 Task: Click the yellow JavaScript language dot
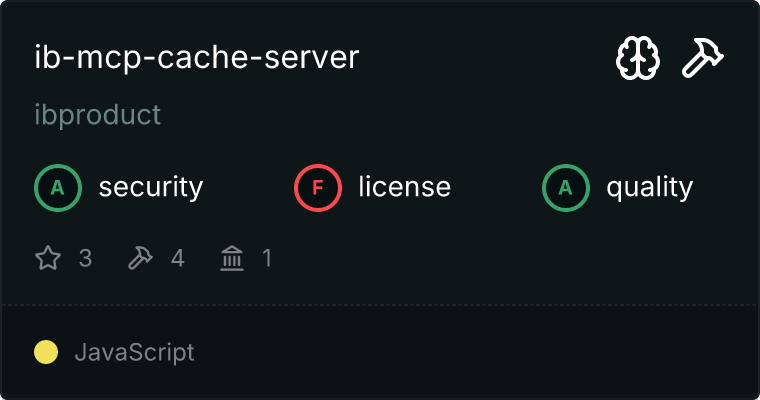[46, 352]
